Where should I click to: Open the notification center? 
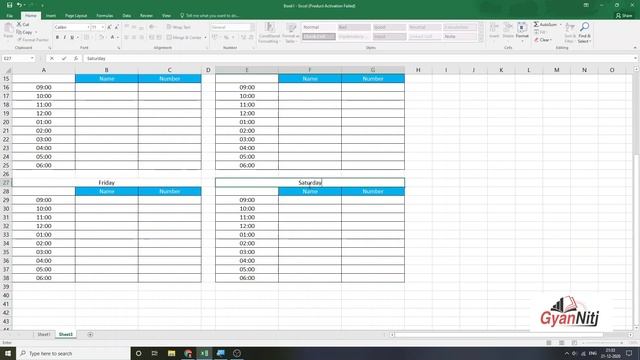[x=629, y=353]
